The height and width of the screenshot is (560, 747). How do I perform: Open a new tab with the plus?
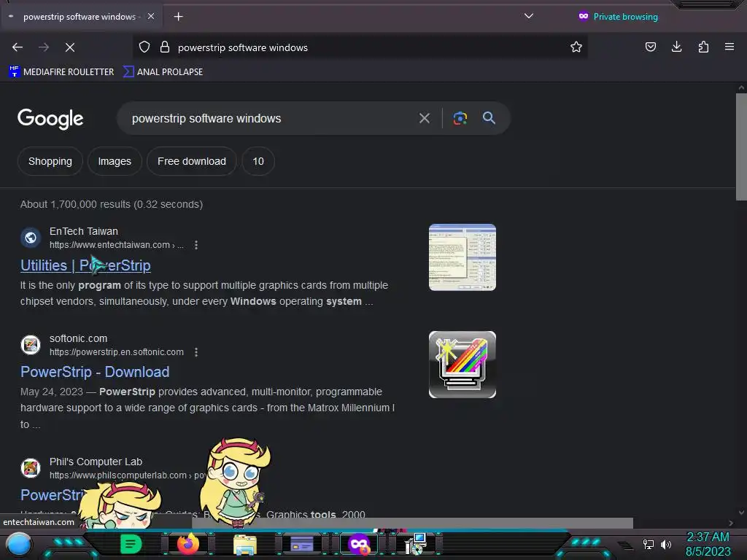[178, 17]
